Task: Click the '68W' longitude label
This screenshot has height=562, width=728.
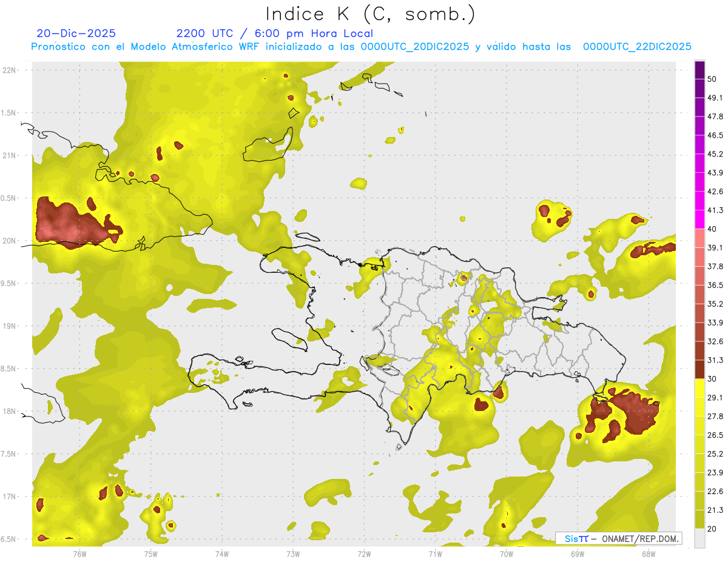Action: pyautogui.click(x=649, y=554)
